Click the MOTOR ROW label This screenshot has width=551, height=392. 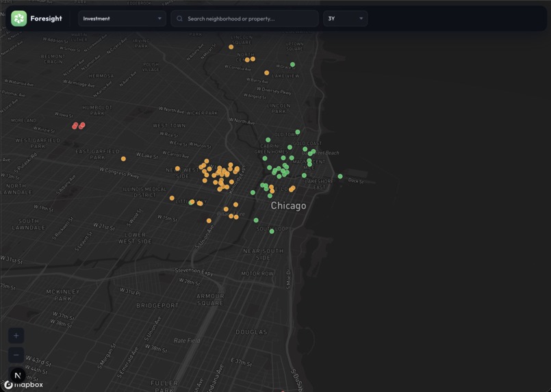tap(257, 274)
